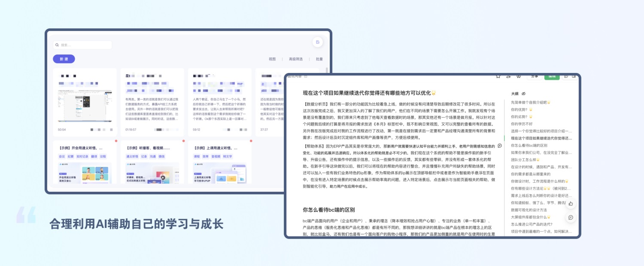Star the 面试问答 document
The width and height of the screenshot is (644, 266).
click(x=498, y=76)
